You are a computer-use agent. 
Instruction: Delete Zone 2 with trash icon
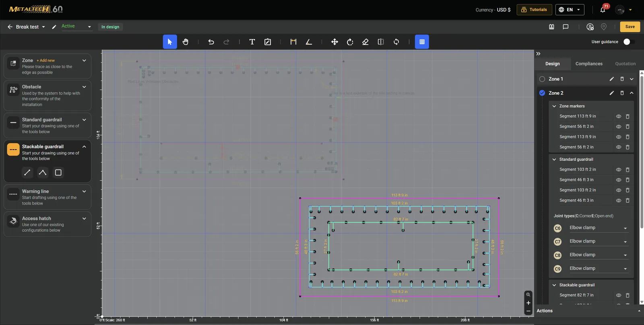[x=622, y=93]
